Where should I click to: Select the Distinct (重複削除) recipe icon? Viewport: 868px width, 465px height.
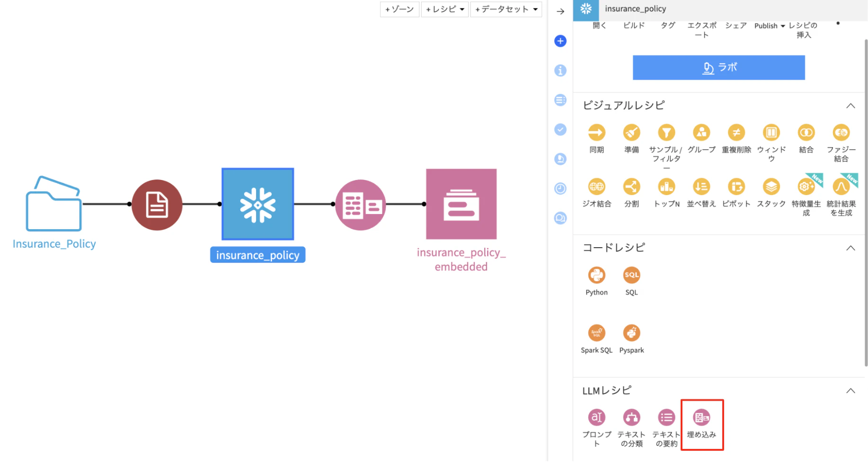click(736, 133)
